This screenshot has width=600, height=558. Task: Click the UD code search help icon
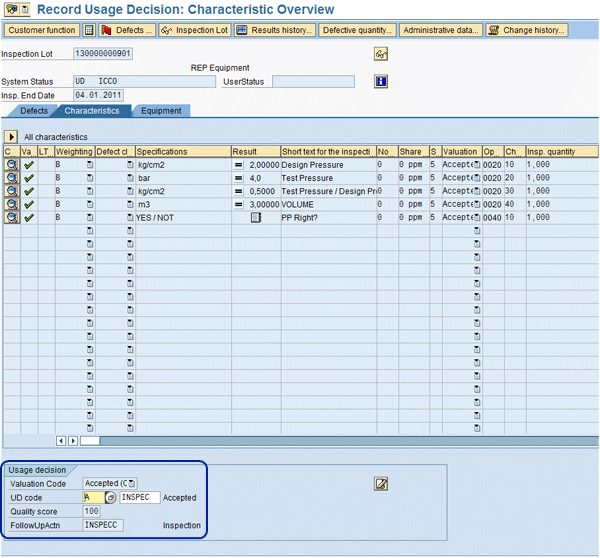(111, 497)
